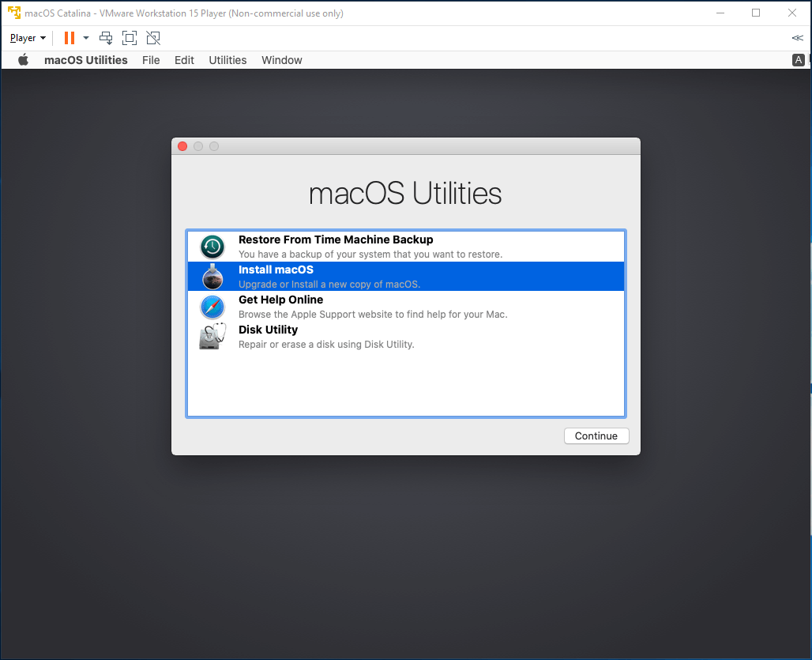Click 'Browse the Apple Support website' description
The height and width of the screenshot is (660, 812).
tap(373, 315)
